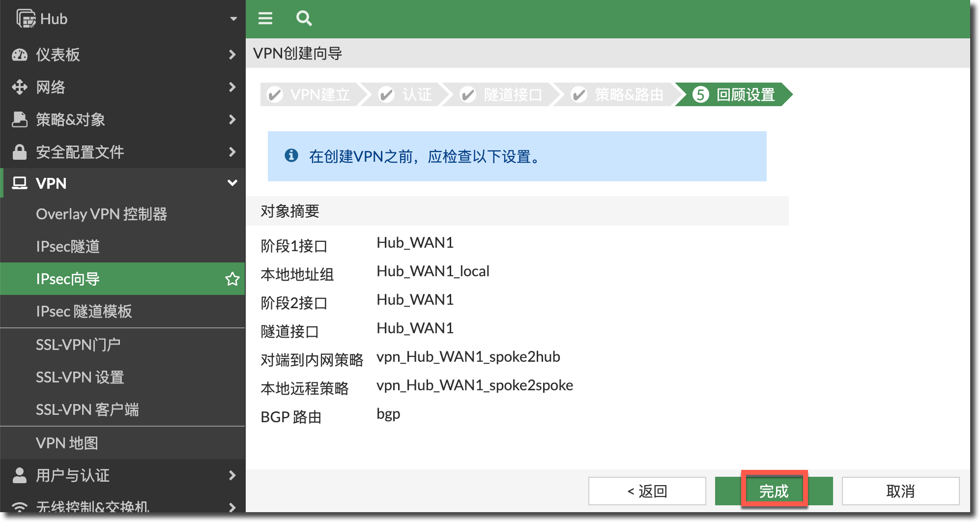The height and width of the screenshot is (522, 980).
Task: Click <返回 to go back
Action: coord(647,490)
